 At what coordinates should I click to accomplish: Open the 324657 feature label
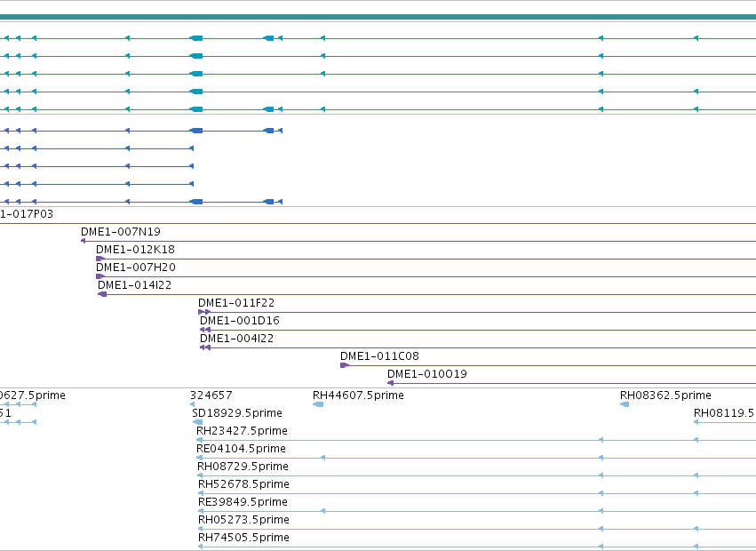(211, 395)
